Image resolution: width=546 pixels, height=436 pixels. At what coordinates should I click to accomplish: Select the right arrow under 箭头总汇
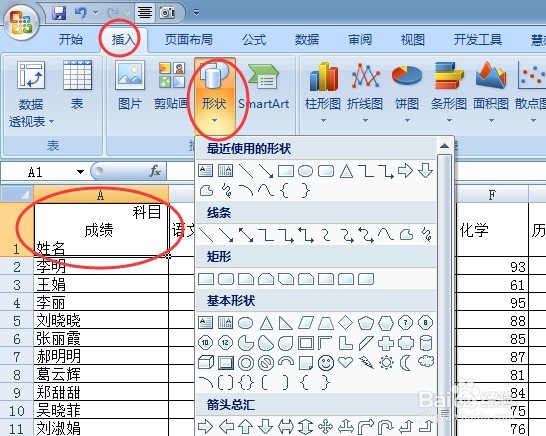point(205,426)
